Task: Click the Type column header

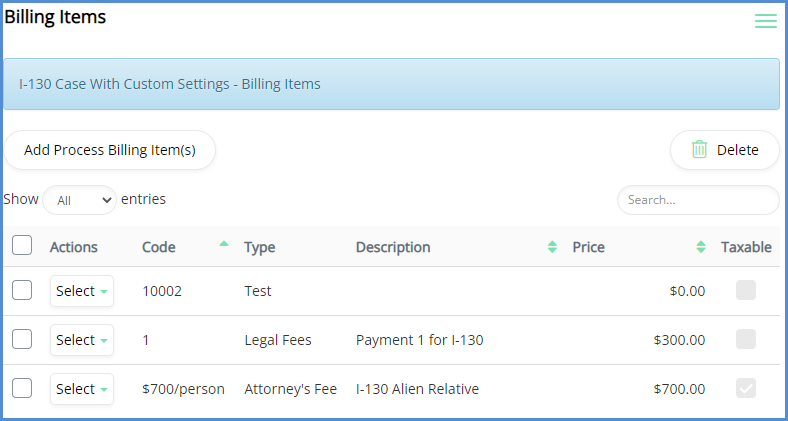Action: click(260, 247)
